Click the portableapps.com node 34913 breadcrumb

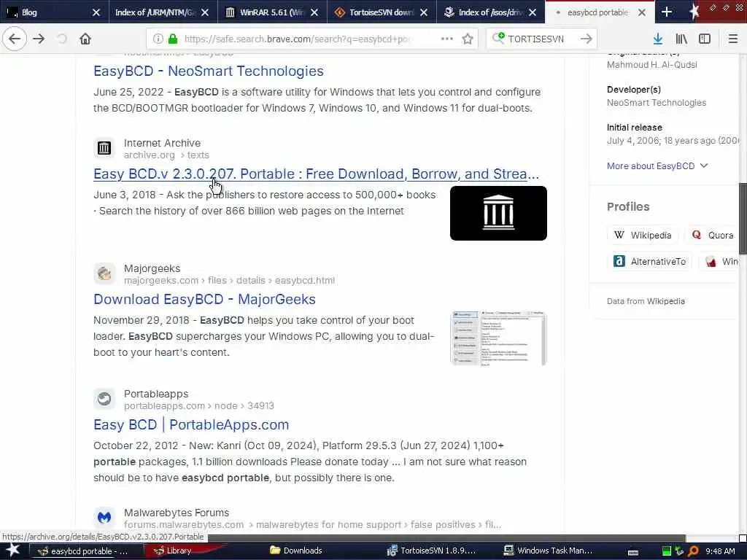click(x=198, y=405)
